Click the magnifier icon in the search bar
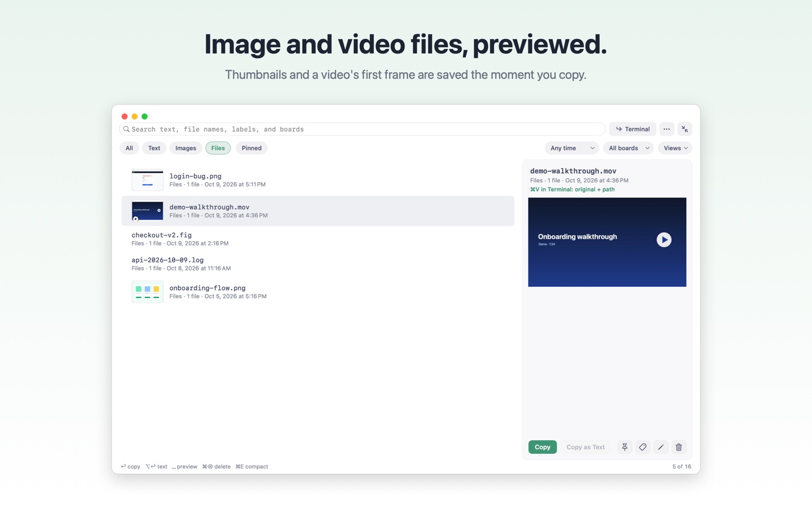The width and height of the screenshot is (812, 508). (126, 129)
